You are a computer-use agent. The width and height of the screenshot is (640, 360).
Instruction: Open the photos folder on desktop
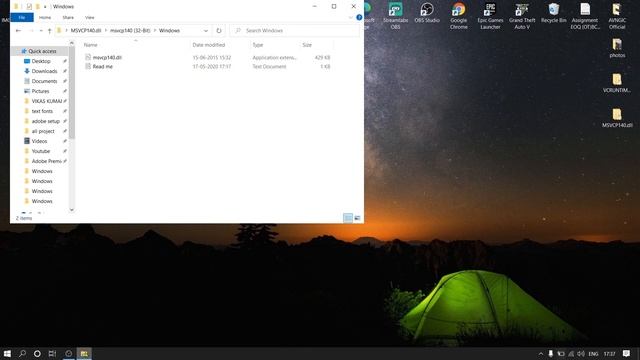click(617, 48)
